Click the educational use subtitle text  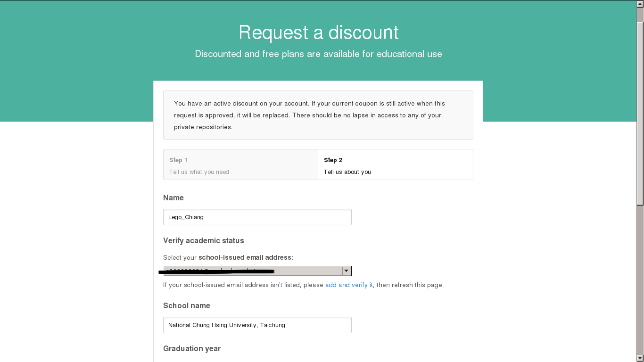(x=319, y=54)
